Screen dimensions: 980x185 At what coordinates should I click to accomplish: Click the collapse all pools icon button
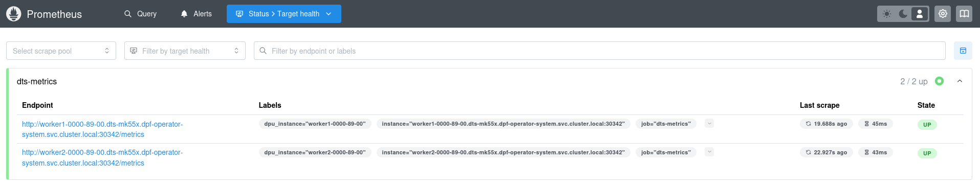963,51
